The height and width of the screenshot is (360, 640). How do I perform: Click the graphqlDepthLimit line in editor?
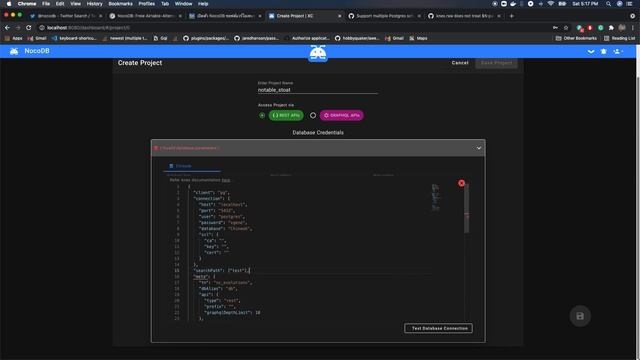pyautogui.click(x=232, y=313)
